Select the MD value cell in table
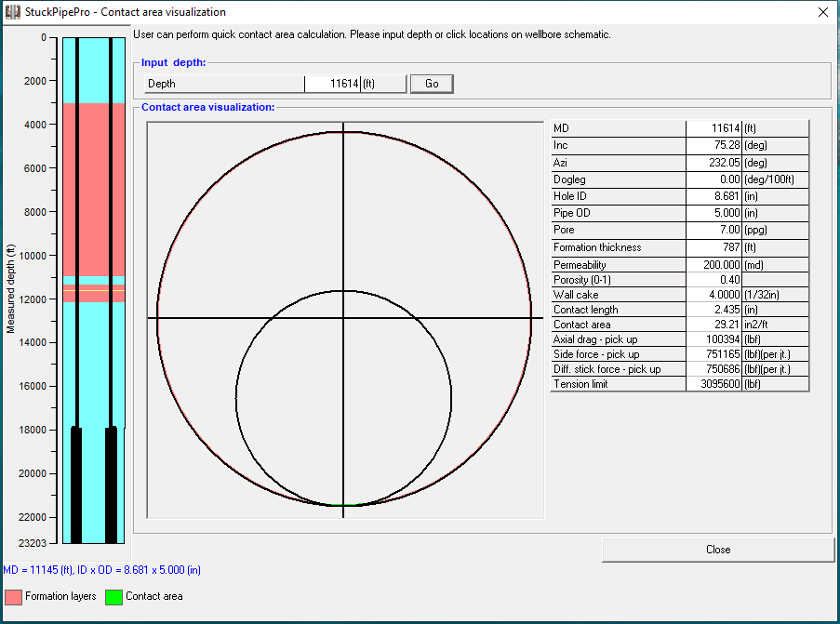 pyautogui.click(x=713, y=128)
